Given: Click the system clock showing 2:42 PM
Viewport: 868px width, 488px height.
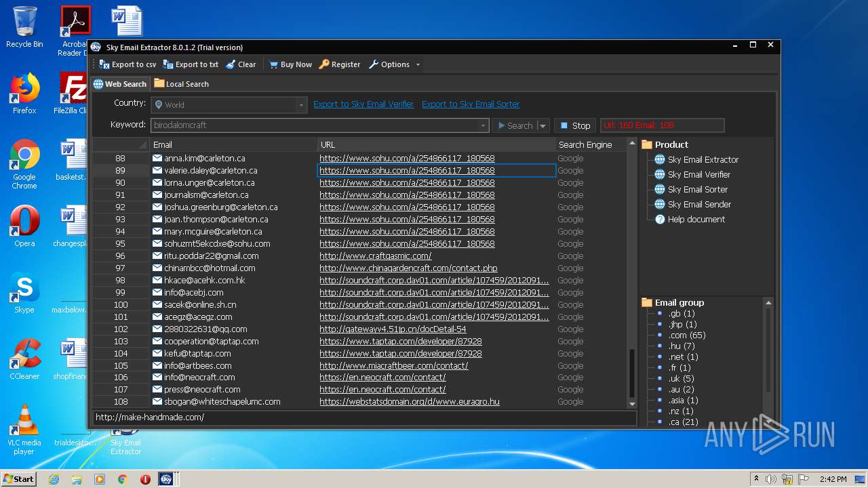Looking at the screenshot, I should pyautogui.click(x=833, y=479).
